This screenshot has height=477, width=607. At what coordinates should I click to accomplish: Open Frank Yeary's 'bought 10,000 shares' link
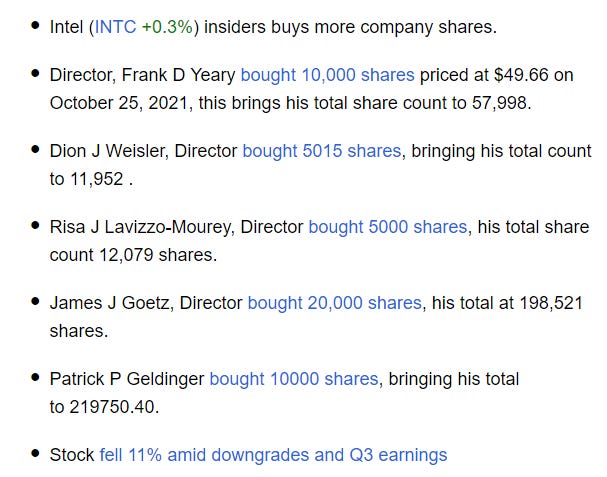328,75
